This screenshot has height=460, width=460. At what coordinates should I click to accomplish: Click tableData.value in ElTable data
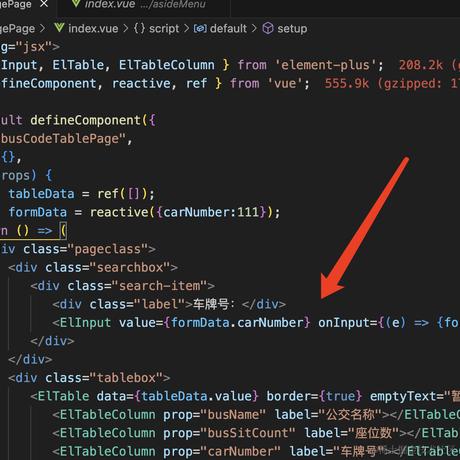[196, 396]
